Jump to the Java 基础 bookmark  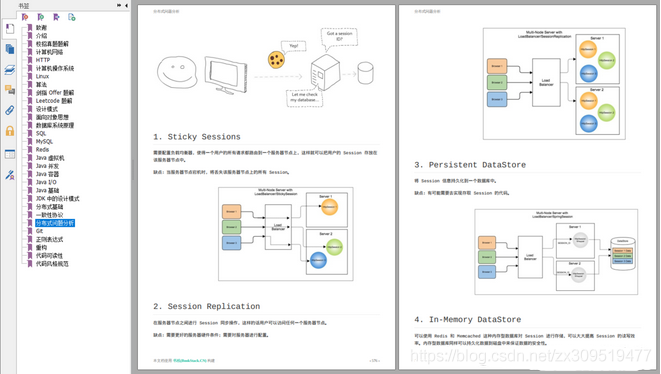pos(47,191)
